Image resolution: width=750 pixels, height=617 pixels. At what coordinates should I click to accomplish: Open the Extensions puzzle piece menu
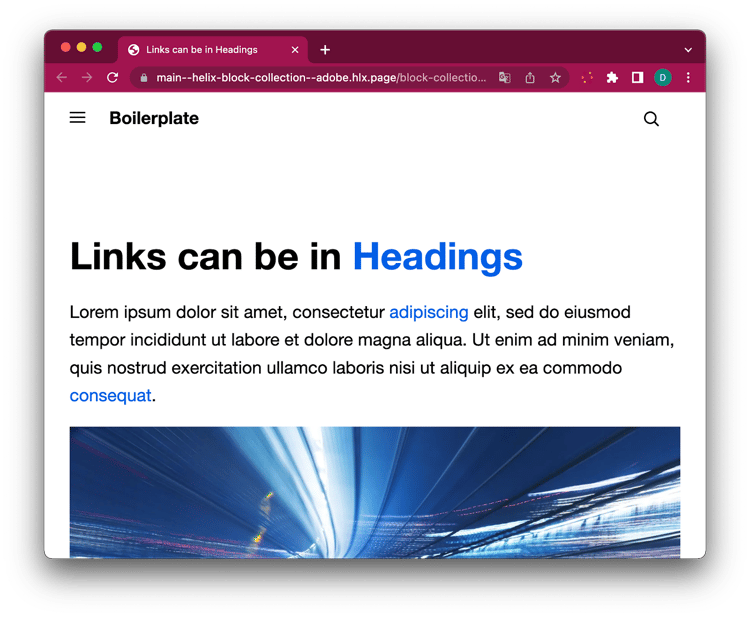click(612, 77)
